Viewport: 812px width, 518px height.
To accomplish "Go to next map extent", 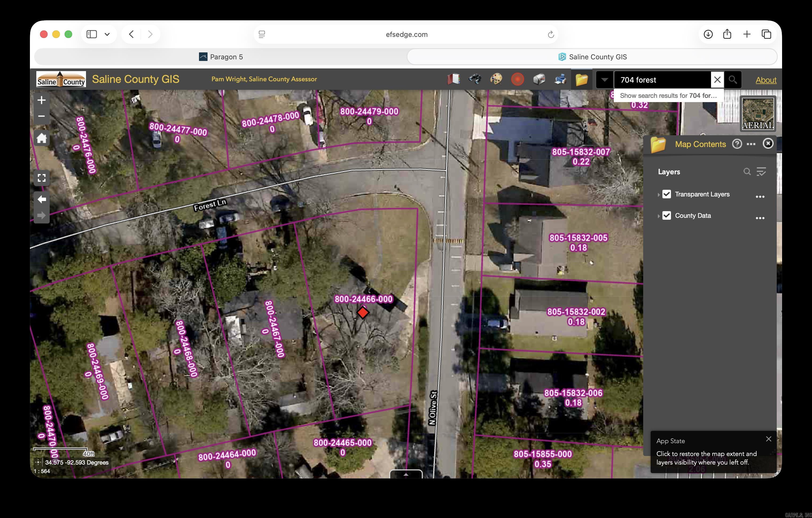I will click(x=41, y=215).
